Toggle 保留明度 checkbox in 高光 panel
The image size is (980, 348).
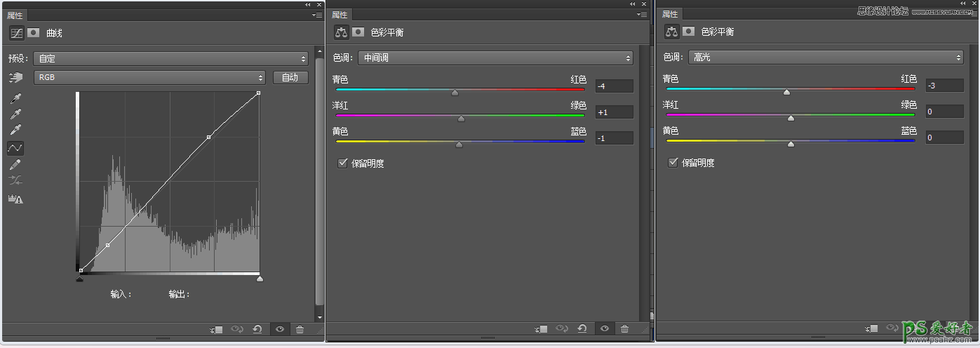(x=673, y=163)
